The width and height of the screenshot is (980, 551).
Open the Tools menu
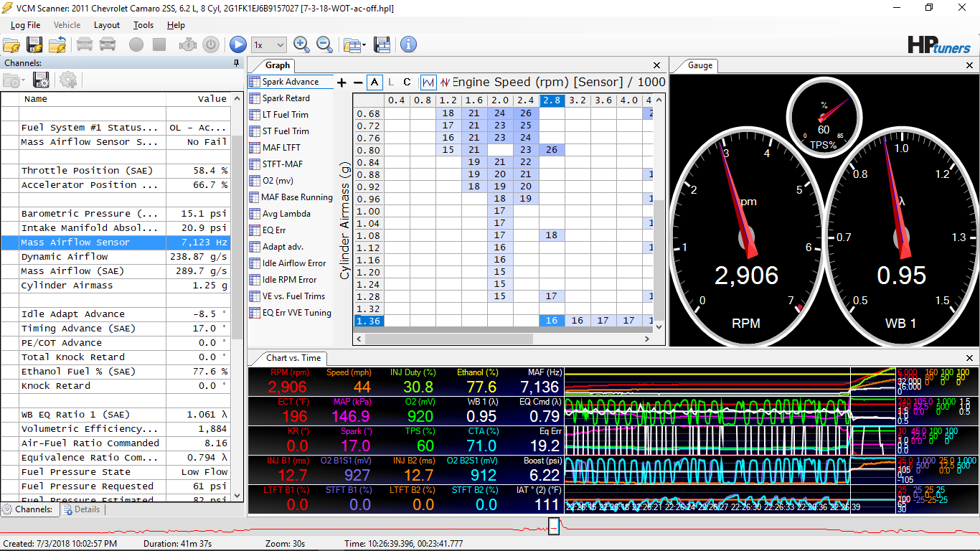pos(143,25)
